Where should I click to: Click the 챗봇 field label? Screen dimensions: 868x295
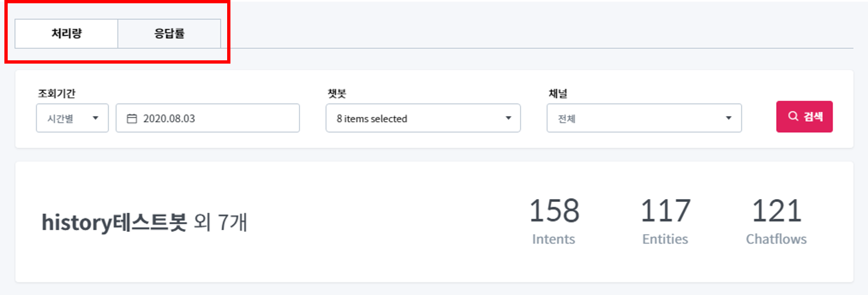click(x=337, y=94)
